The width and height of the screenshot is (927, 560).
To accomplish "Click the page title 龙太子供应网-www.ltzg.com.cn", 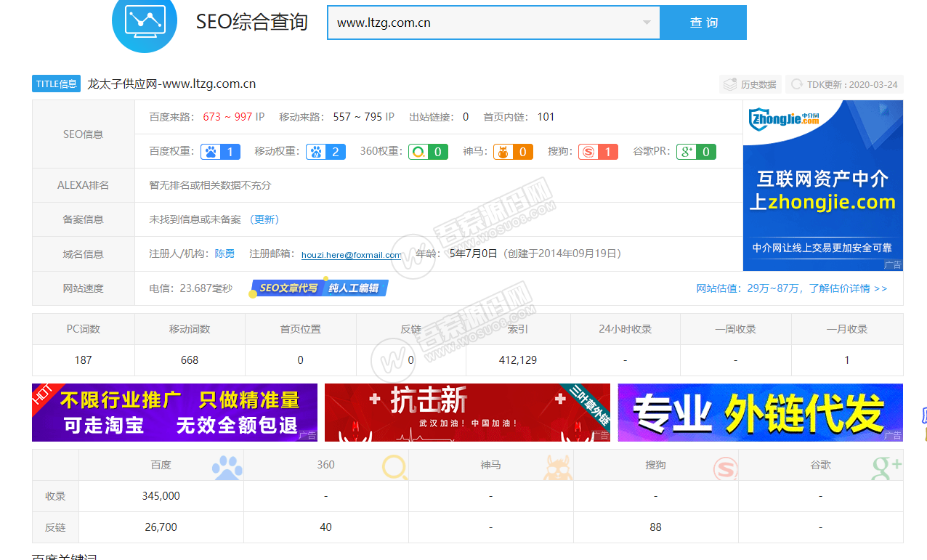I will [171, 84].
